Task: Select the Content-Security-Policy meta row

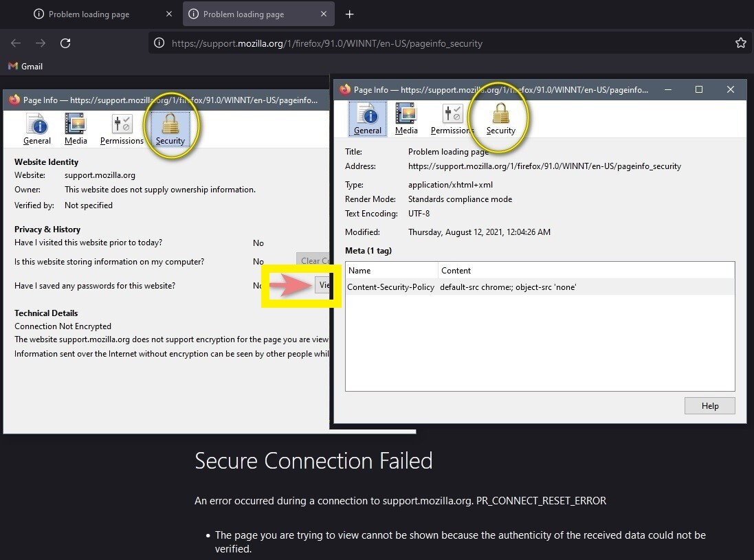Action: click(540, 287)
